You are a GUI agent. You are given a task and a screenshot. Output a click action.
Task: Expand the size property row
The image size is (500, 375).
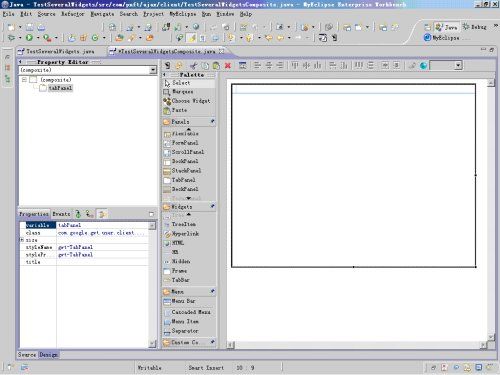22,240
